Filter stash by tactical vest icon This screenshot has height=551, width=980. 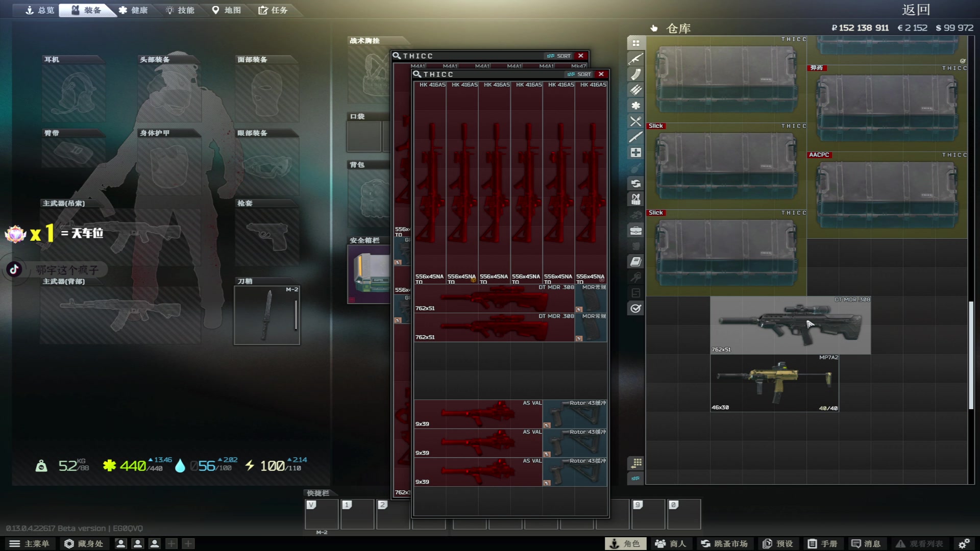(x=635, y=199)
